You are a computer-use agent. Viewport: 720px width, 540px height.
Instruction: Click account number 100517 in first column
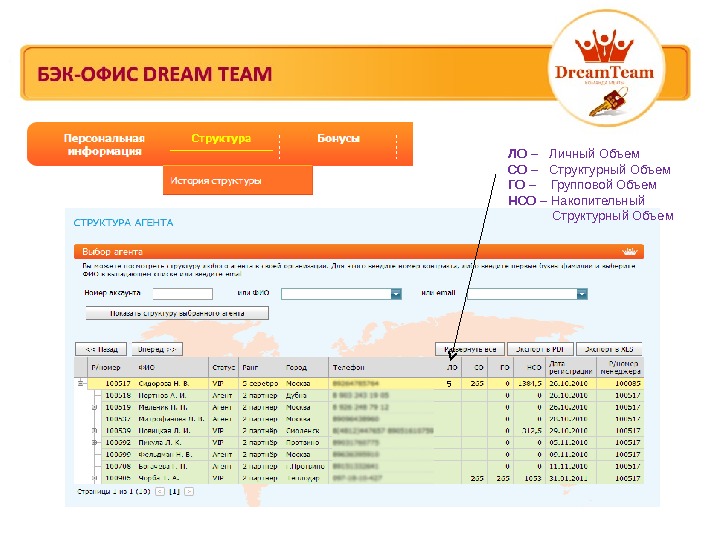tap(118, 383)
